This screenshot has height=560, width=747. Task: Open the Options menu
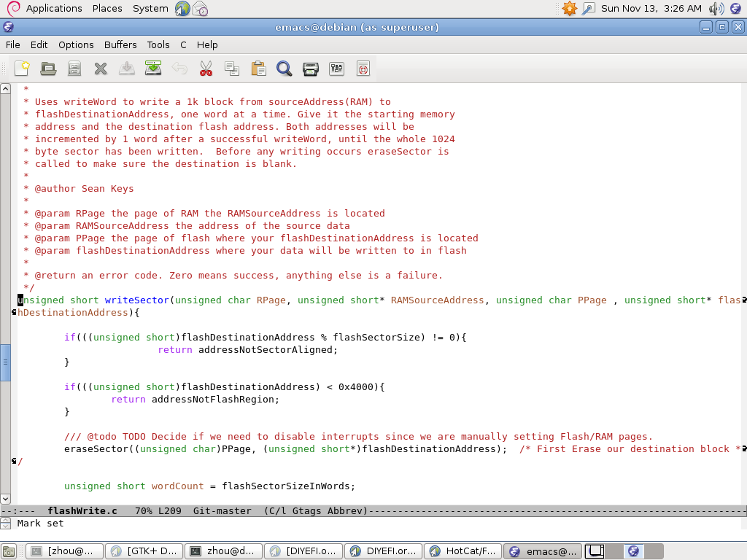click(x=76, y=44)
